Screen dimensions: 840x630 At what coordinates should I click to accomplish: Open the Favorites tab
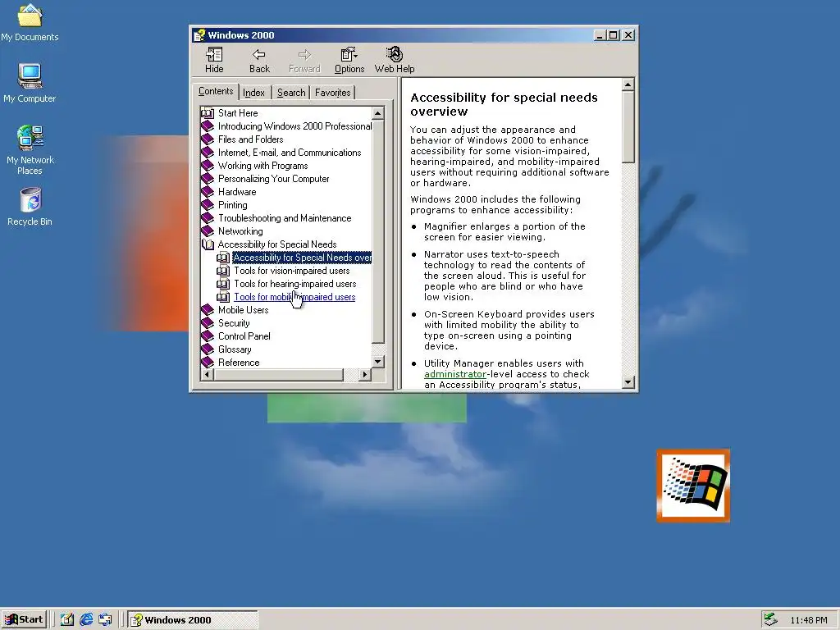tap(333, 93)
